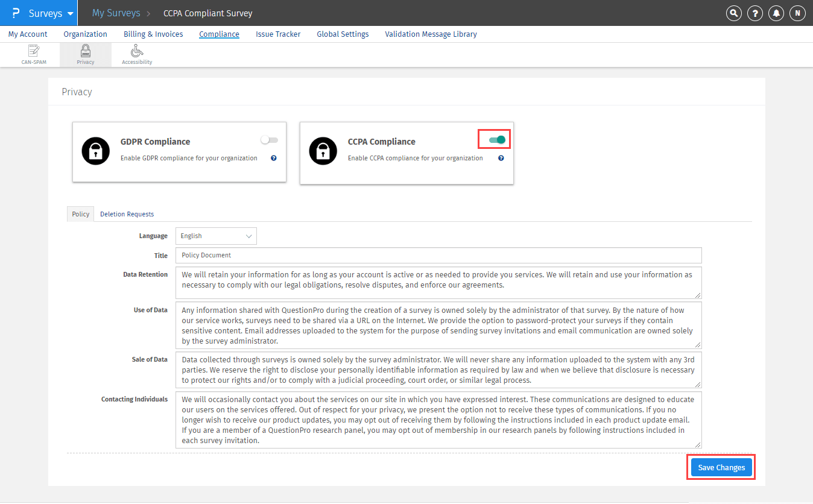
Task: Click the search icon in top bar
Action: [x=733, y=13]
